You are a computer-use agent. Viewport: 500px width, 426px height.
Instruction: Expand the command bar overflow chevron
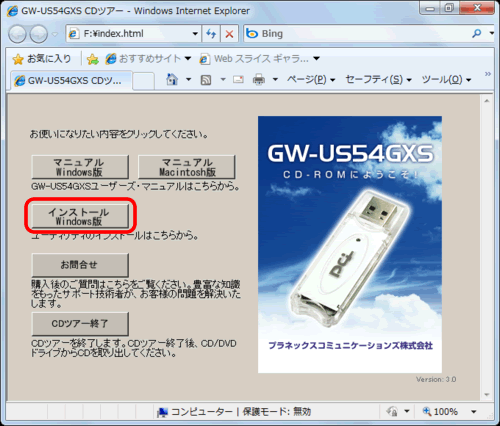coord(488,74)
